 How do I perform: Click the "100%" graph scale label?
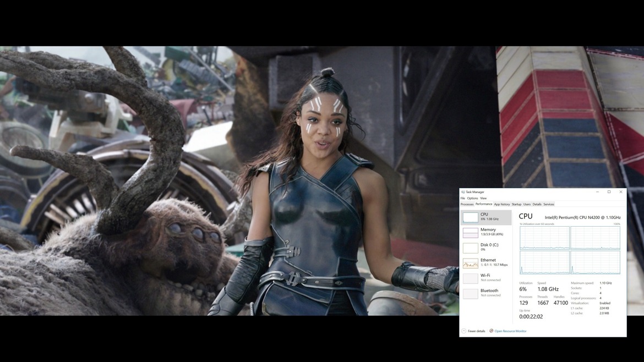point(617,224)
